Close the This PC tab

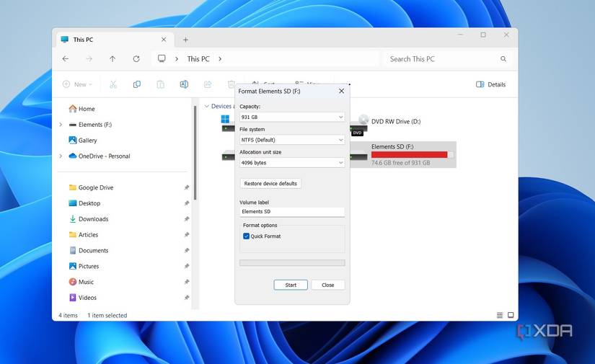164,40
